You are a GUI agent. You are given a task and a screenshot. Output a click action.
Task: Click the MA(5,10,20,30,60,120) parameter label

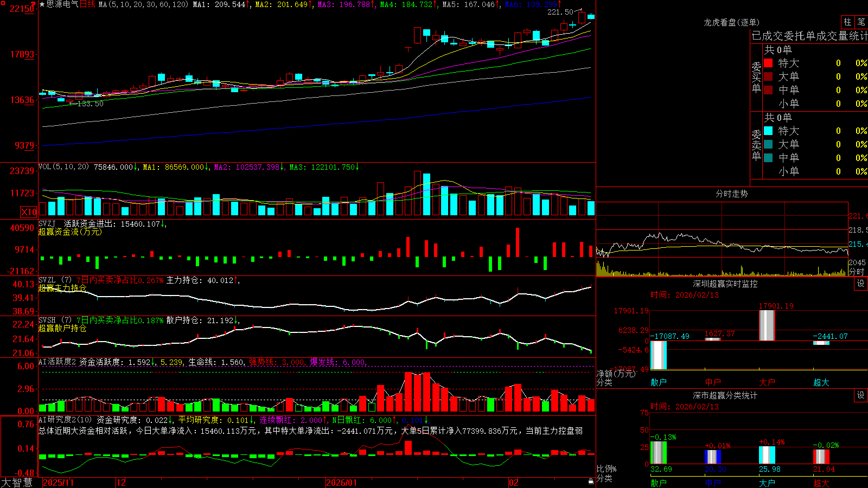coord(143,4)
